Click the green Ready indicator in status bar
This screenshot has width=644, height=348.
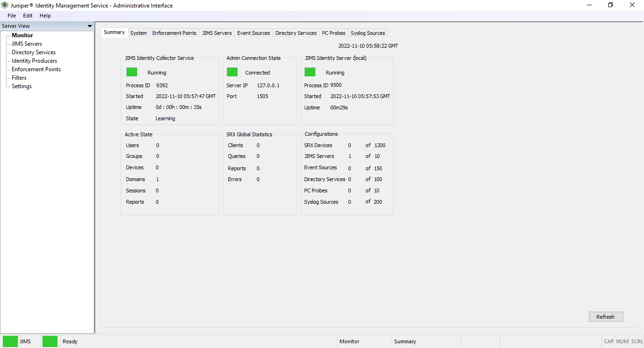[50, 341]
